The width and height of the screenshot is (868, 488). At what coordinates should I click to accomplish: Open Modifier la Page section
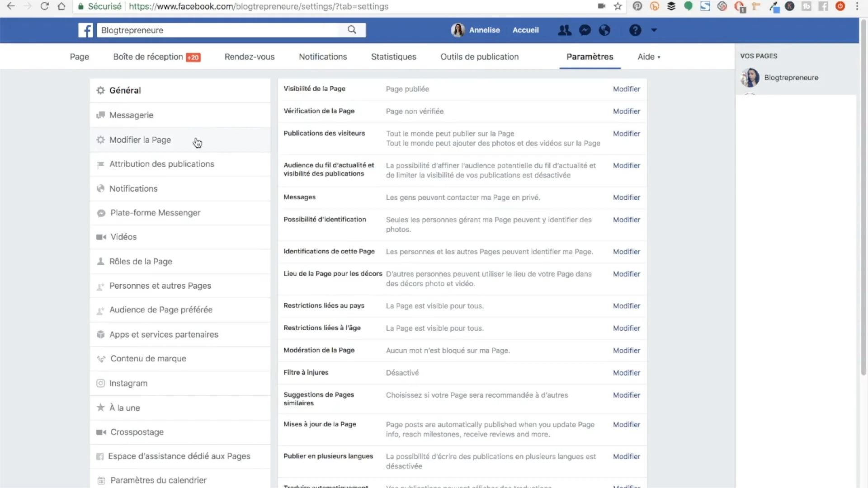(180, 140)
